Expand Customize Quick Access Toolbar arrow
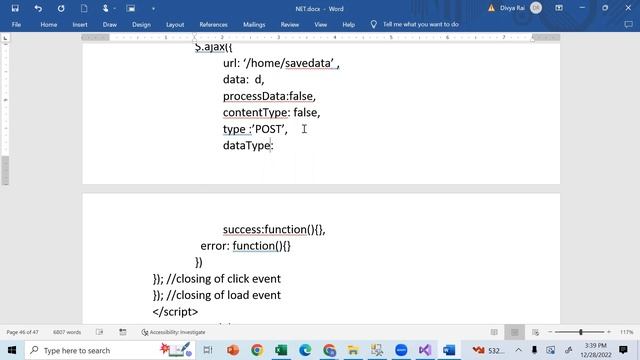Image resolution: width=640 pixels, height=360 pixels. point(153,9)
